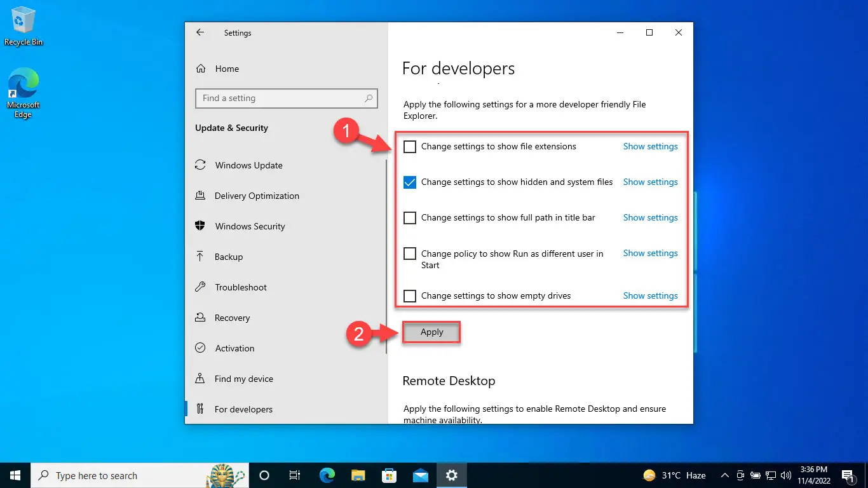This screenshot has width=868, height=488.
Task: Click the Meet Now tray icon
Action: [x=740, y=475]
